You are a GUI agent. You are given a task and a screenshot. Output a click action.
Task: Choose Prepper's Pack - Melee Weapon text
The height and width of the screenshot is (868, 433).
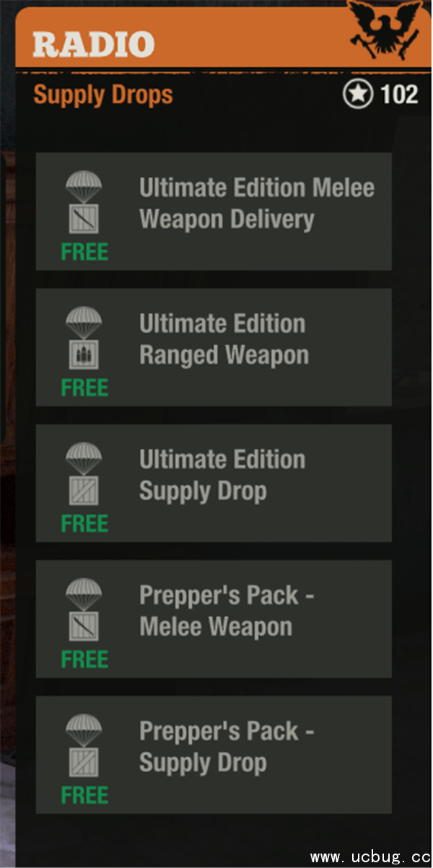point(227,611)
